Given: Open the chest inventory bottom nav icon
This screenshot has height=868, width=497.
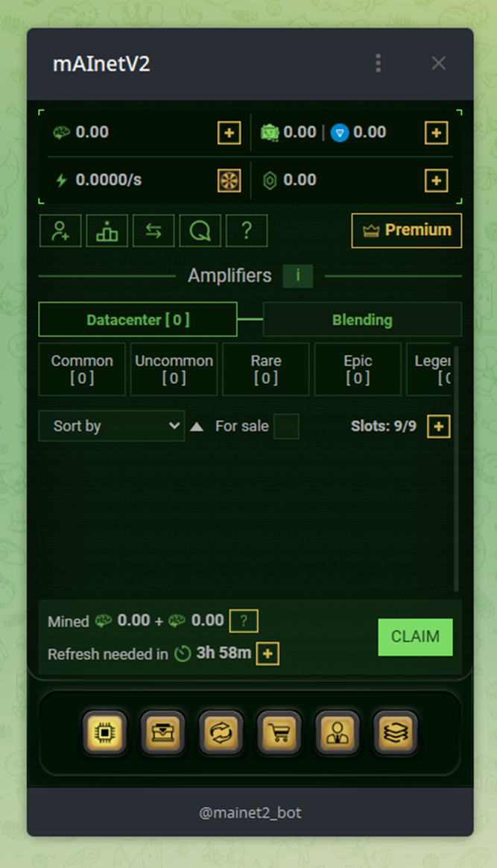Looking at the screenshot, I should (x=162, y=733).
